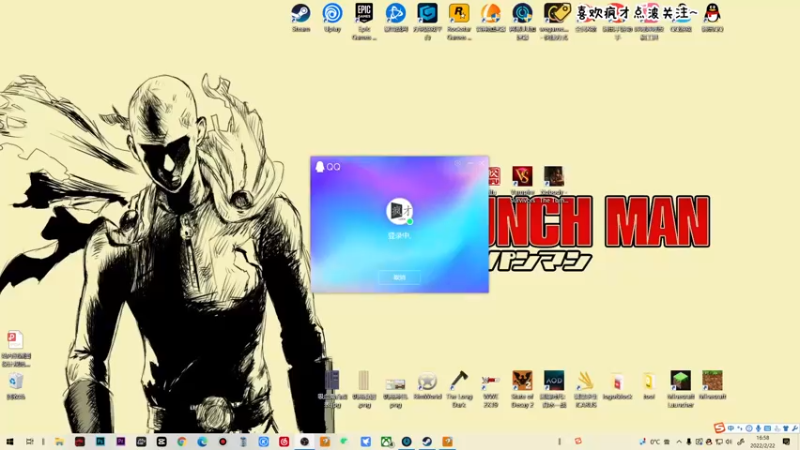Launch Google Chrome from taskbar

(x=182, y=442)
